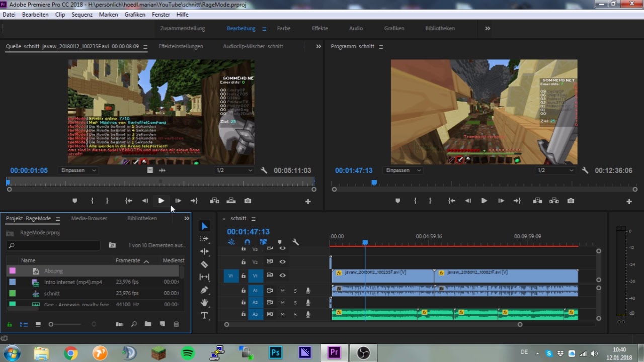Click Insert button in source monitor

pos(214,201)
